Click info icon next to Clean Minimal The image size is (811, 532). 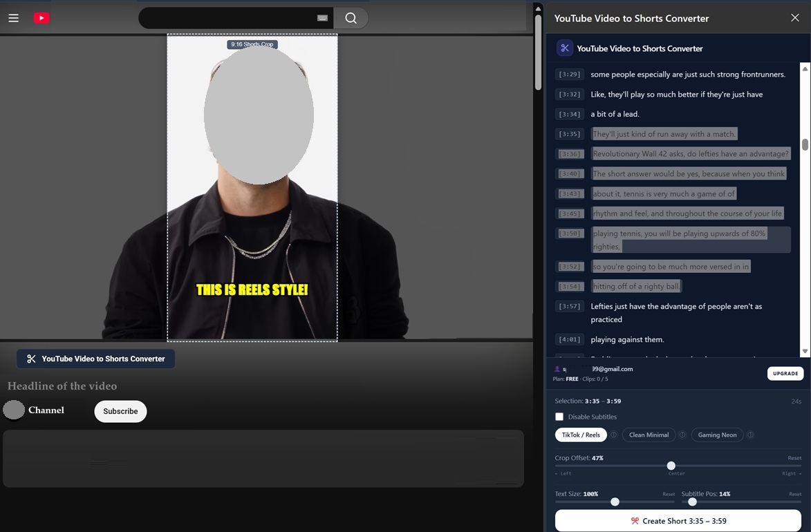tap(682, 435)
